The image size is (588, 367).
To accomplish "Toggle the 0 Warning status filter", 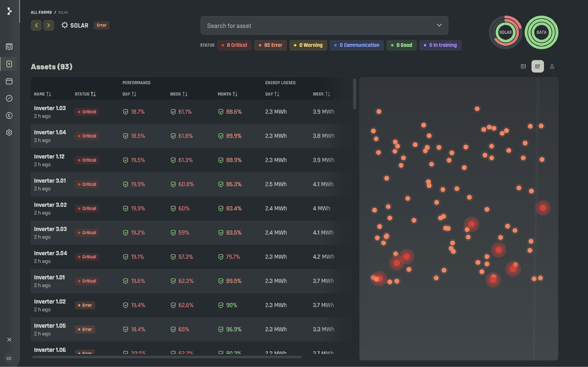I will 308,45.
